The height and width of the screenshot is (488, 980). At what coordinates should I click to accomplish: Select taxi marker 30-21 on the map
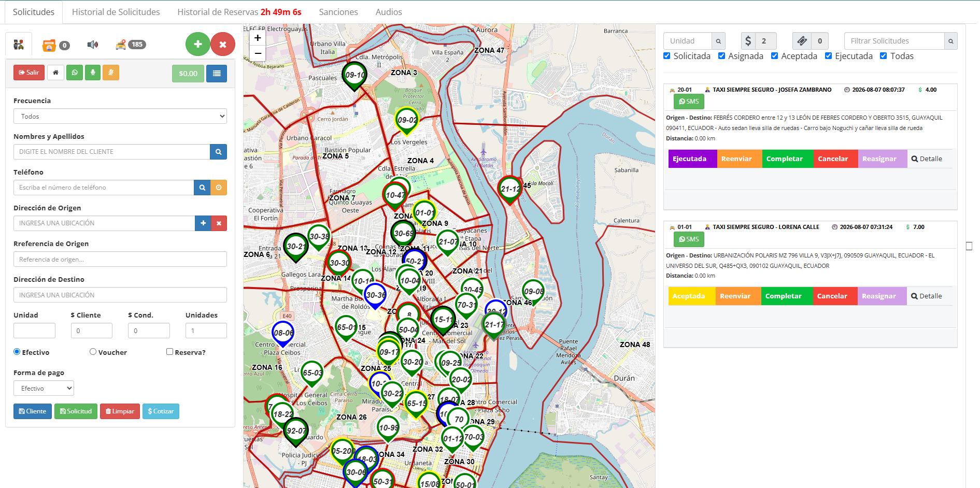tap(296, 247)
